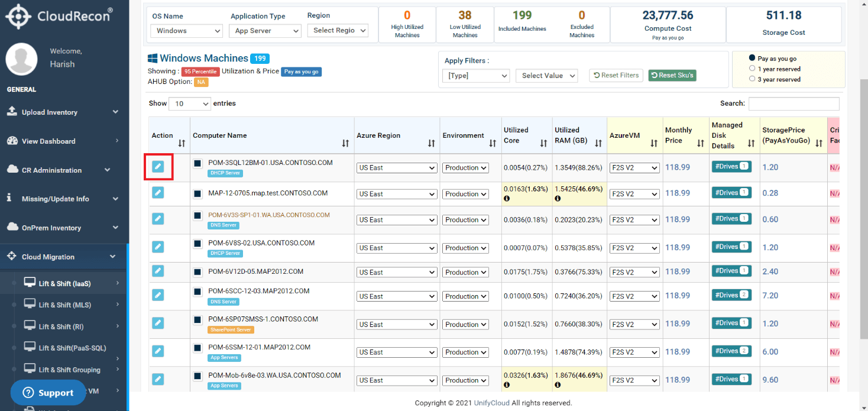Expand the CR Administration menu

[64, 170]
